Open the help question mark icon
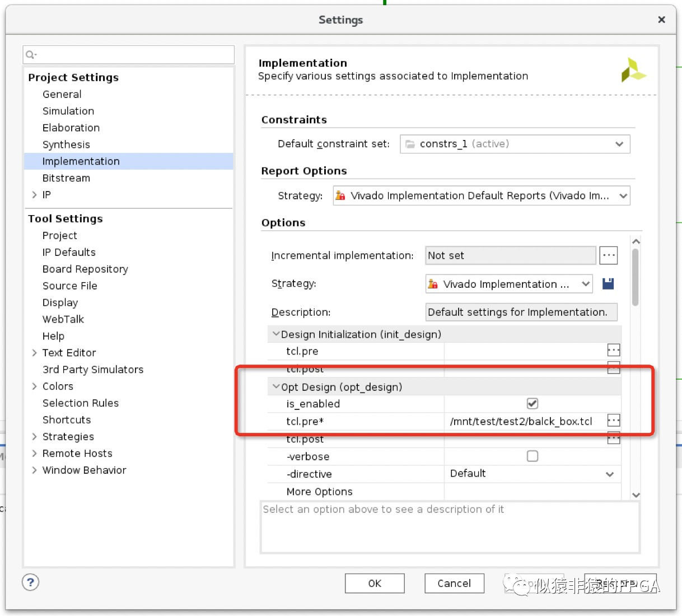 tap(31, 582)
